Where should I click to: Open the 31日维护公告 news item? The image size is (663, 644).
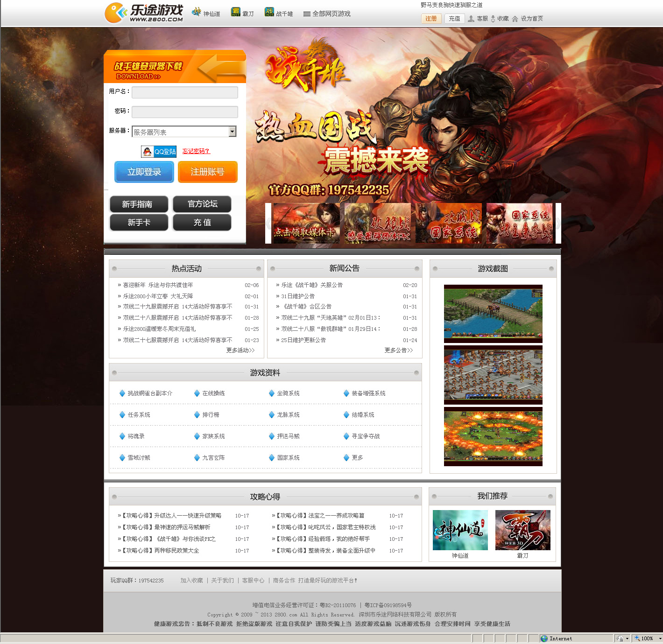click(298, 296)
